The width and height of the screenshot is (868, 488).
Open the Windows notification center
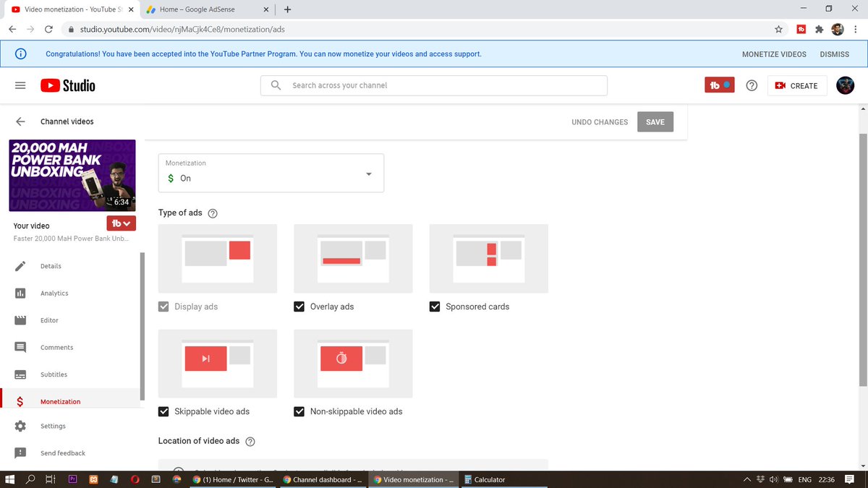tap(850, 479)
